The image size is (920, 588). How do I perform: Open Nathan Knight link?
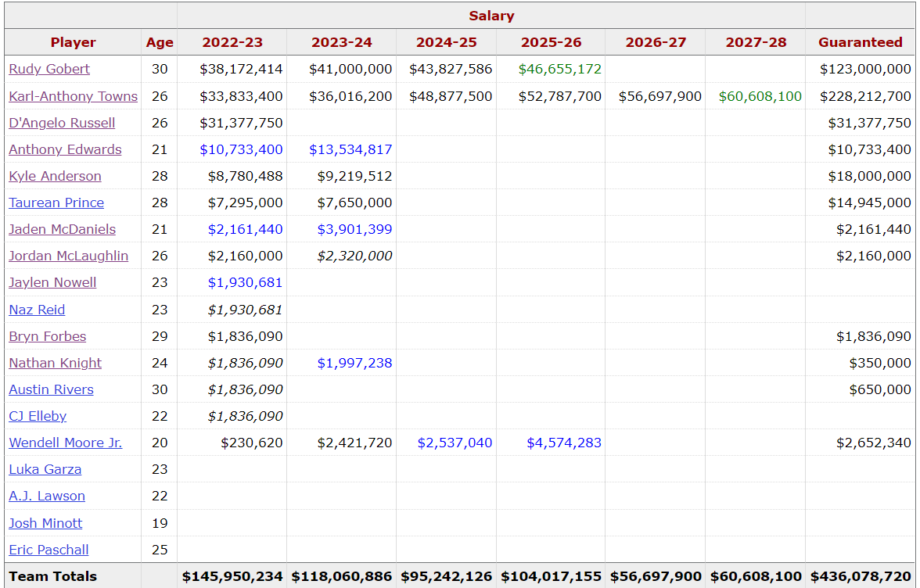pyautogui.click(x=55, y=363)
